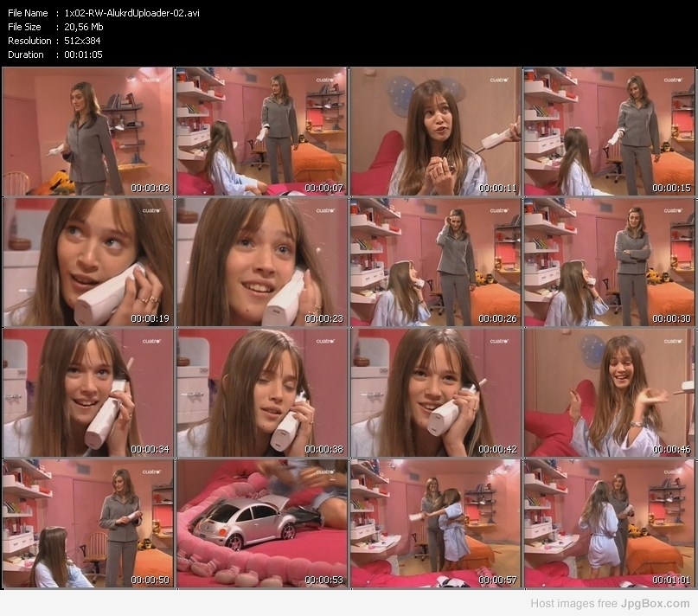Select the frame stamped 00:00:42

coord(435,393)
